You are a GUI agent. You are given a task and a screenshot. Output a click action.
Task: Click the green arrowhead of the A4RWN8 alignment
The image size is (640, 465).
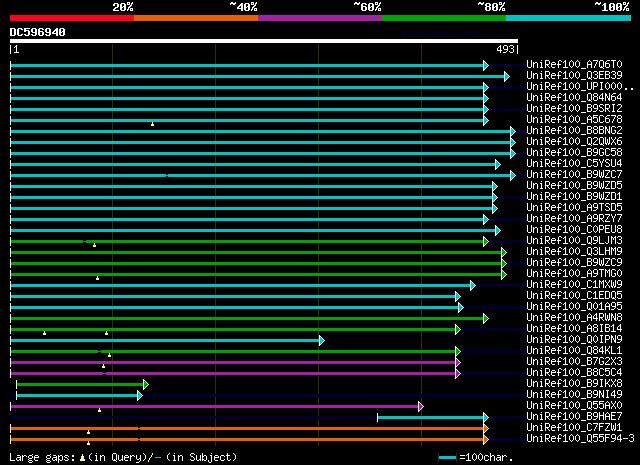point(486,318)
